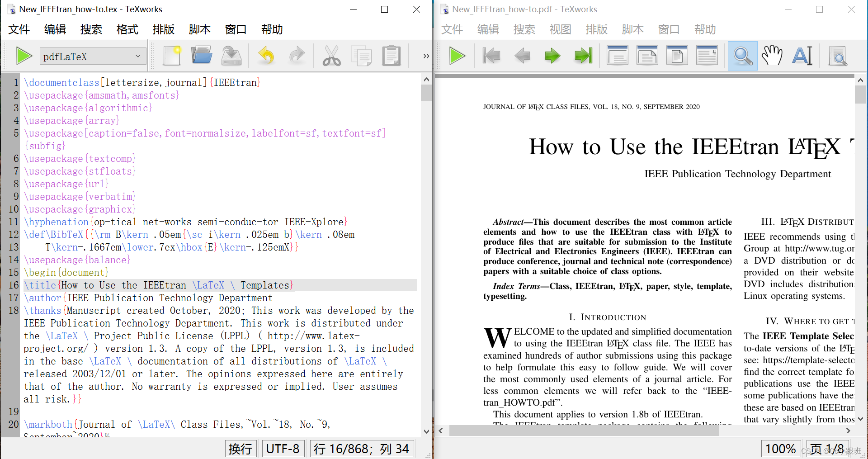The image size is (868, 459).
Task: Click the UTF-8 encoding status button
Action: pyautogui.click(x=283, y=449)
